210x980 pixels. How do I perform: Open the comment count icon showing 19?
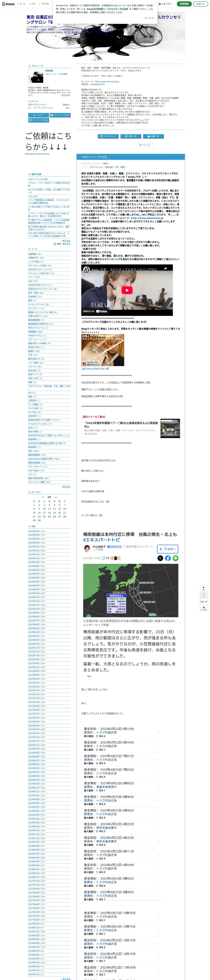[x=105, y=558]
